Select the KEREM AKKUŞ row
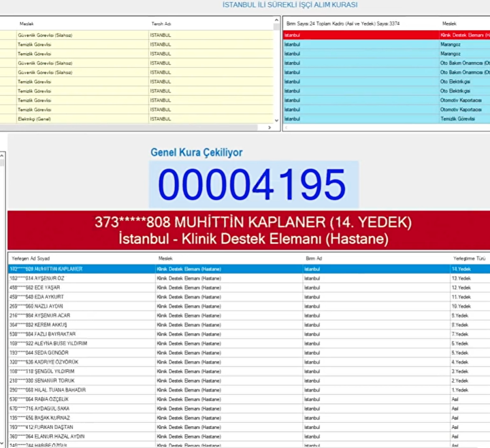This screenshot has width=490, height=448. pos(249,325)
